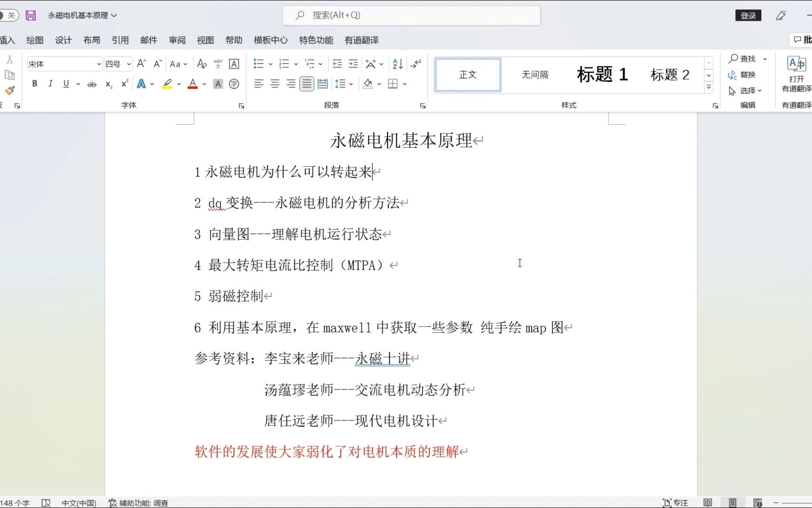Switch to Web Layout view icon
Image resolution: width=812 pixels, height=508 pixels.
pos(757,502)
